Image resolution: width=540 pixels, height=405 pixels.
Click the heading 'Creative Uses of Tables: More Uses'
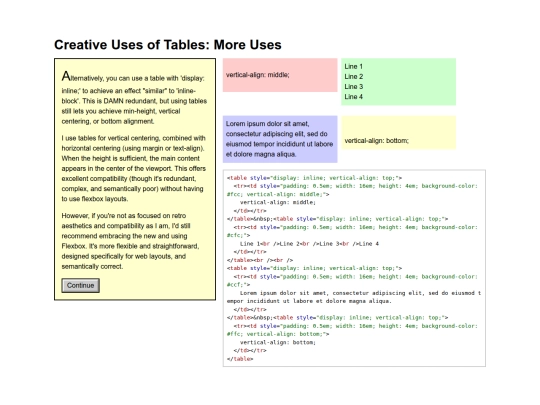[x=168, y=45]
